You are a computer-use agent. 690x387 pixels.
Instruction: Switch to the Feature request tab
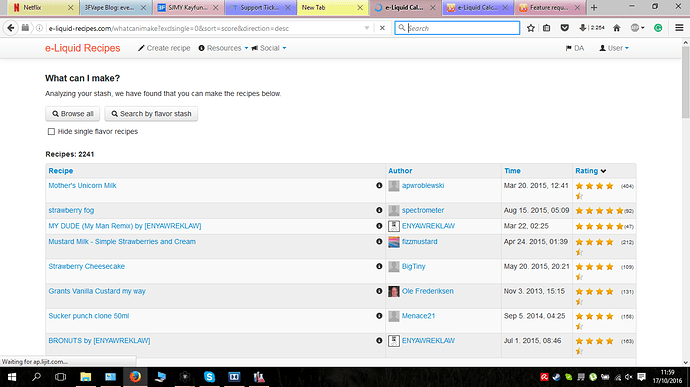549,7
